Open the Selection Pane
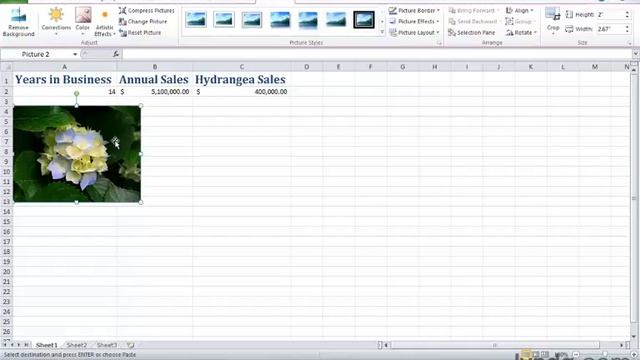This screenshot has height=360, width=640. [471, 33]
